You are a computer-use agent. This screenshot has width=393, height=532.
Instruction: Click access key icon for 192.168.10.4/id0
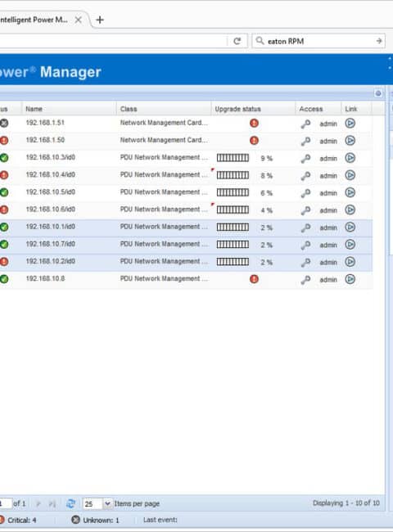[x=305, y=176]
